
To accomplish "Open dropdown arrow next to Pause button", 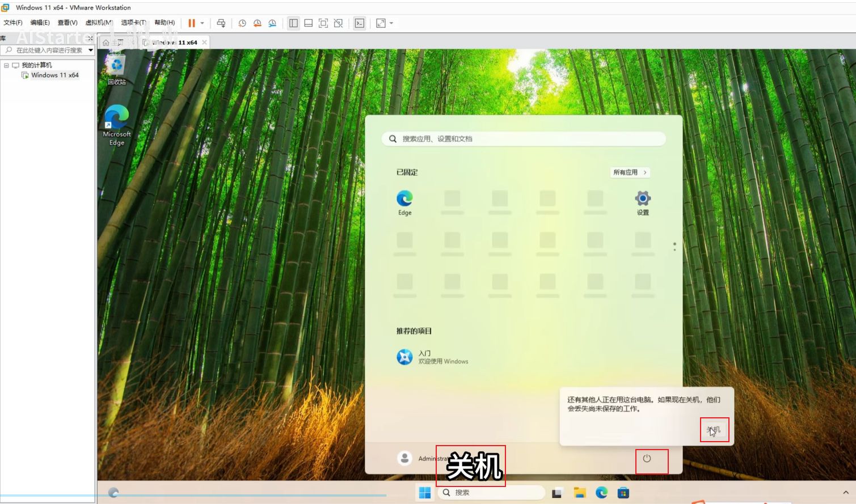I will 202,23.
